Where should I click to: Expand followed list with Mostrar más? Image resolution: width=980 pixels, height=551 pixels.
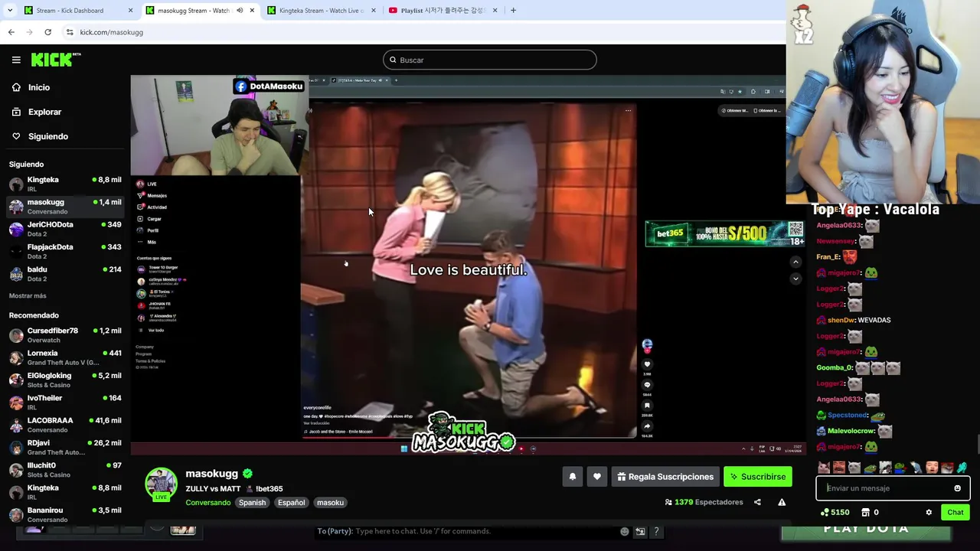tap(28, 295)
